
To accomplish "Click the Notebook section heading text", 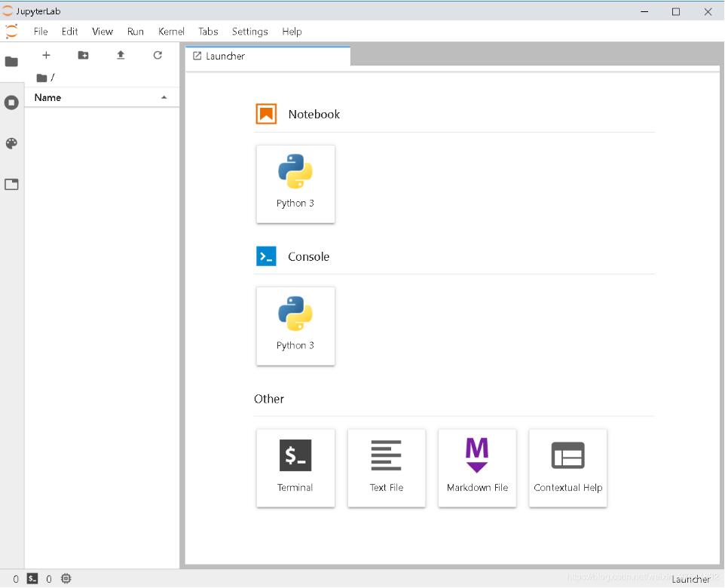I will click(314, 115).
